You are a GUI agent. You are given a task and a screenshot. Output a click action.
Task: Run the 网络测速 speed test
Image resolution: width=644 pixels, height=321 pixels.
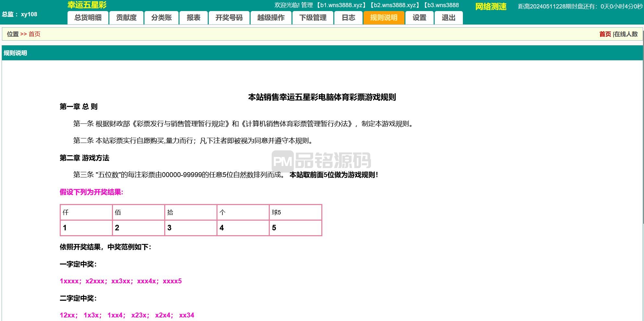[491, 6]
